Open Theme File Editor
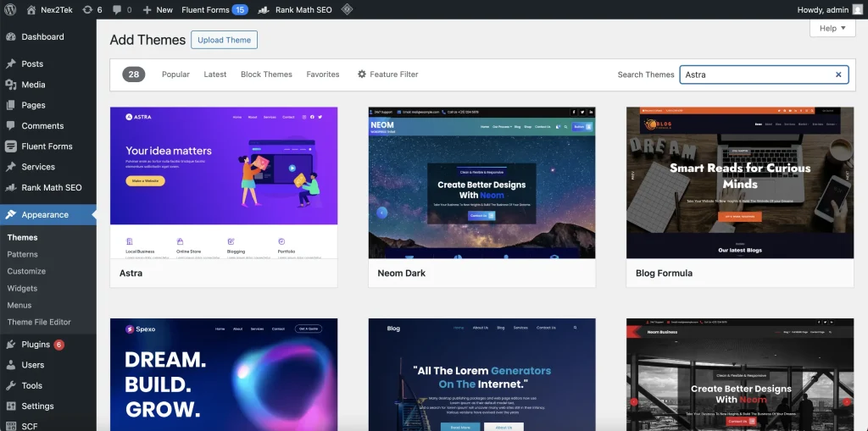868x431 pixels. (39, 322)
